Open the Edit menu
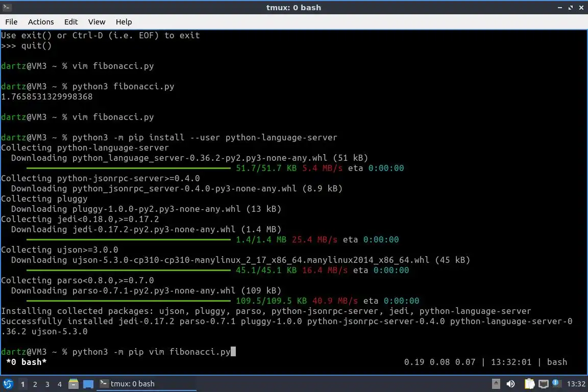 (x=71, y=22)
